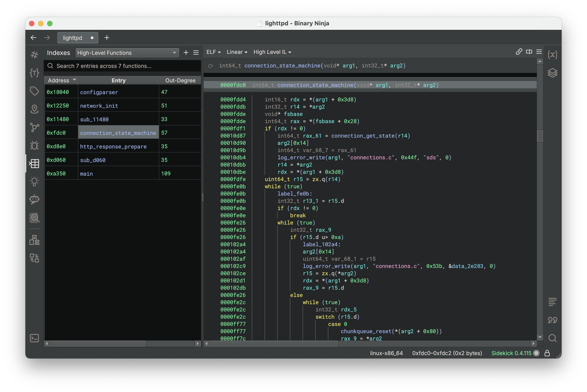This screenshot has height=392, width=587.
Task: Switch to the lighttpd tab
Action: tap(72, 38)
